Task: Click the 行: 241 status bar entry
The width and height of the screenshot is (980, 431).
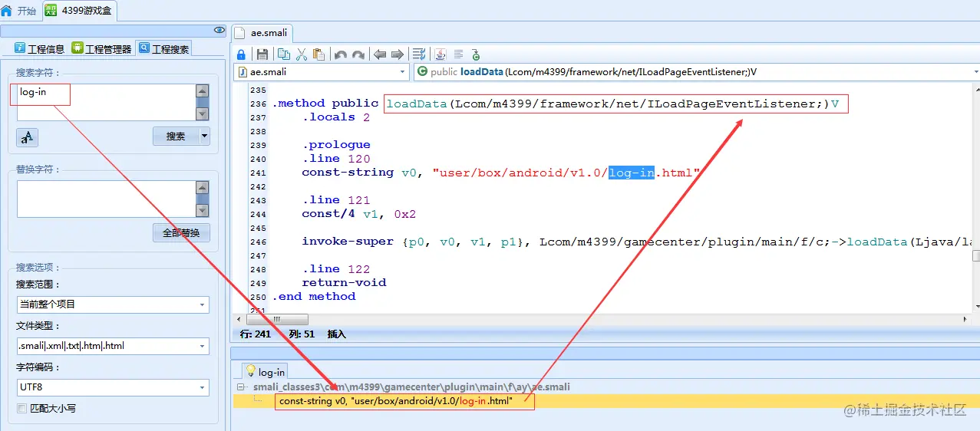Action: [x=256, y=334]
